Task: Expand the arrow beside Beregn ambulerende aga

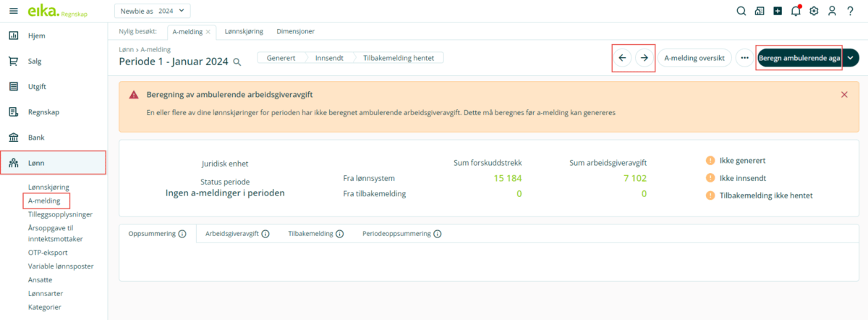Action: tap(851, 58)
